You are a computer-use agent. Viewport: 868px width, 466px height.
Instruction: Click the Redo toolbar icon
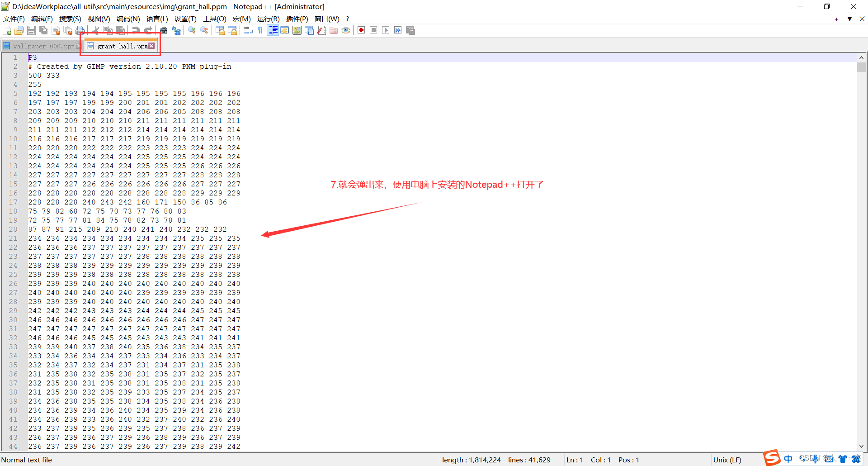(x=148, y=30)
